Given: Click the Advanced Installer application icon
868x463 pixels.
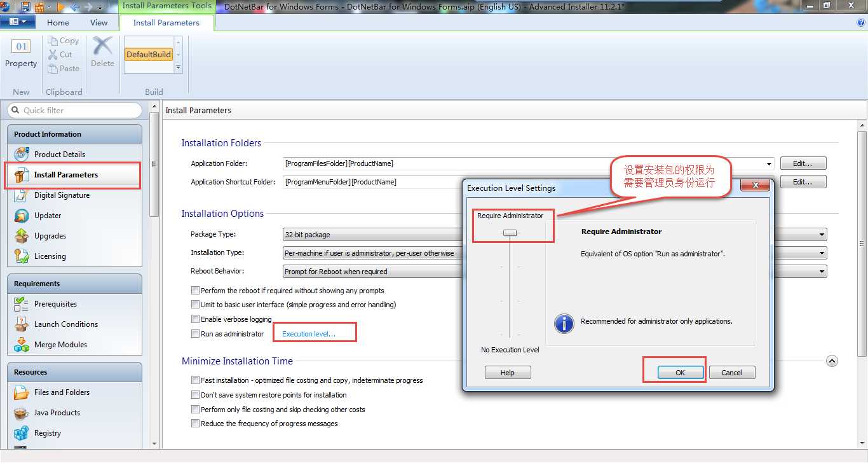Looking at the screenshot, I should click(4, 6).
